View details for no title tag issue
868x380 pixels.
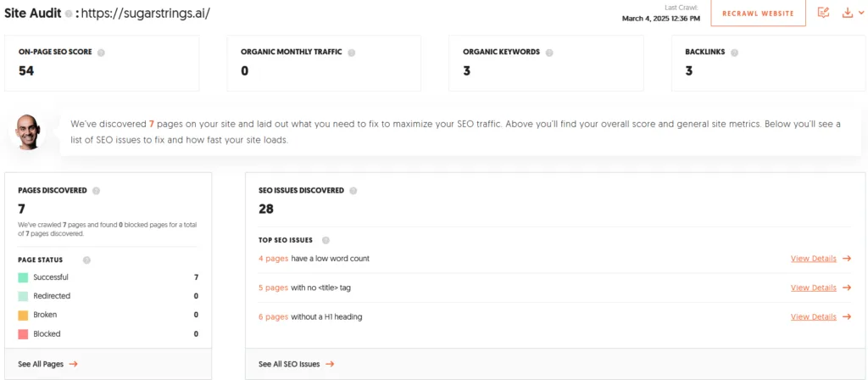(813, 288)
